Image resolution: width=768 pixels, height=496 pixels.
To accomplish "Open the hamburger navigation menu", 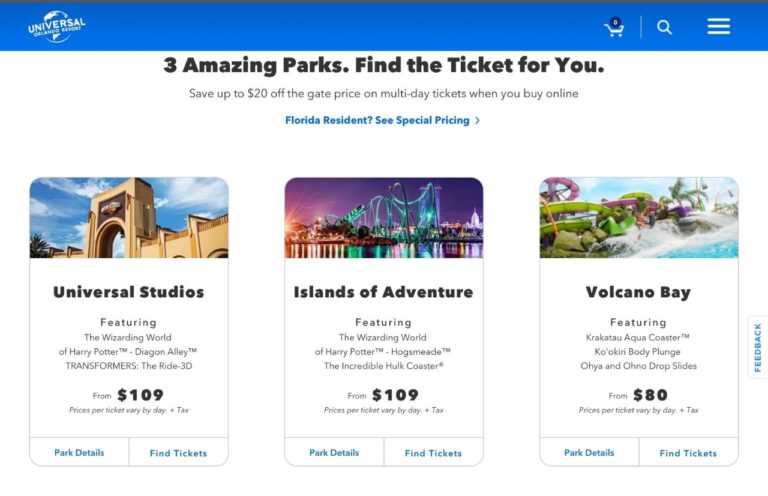I will (x=718, y=27).
